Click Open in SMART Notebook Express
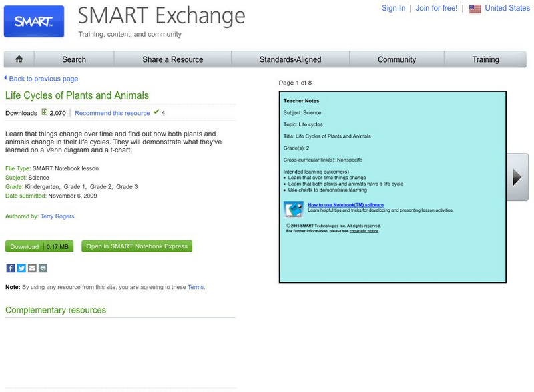 [x=137, y=246]
